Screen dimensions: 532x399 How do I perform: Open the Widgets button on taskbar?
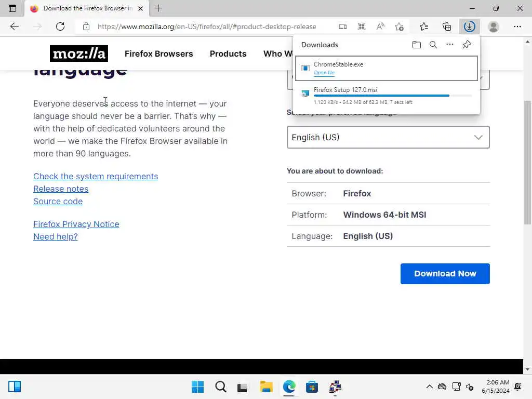pos(15,387)
